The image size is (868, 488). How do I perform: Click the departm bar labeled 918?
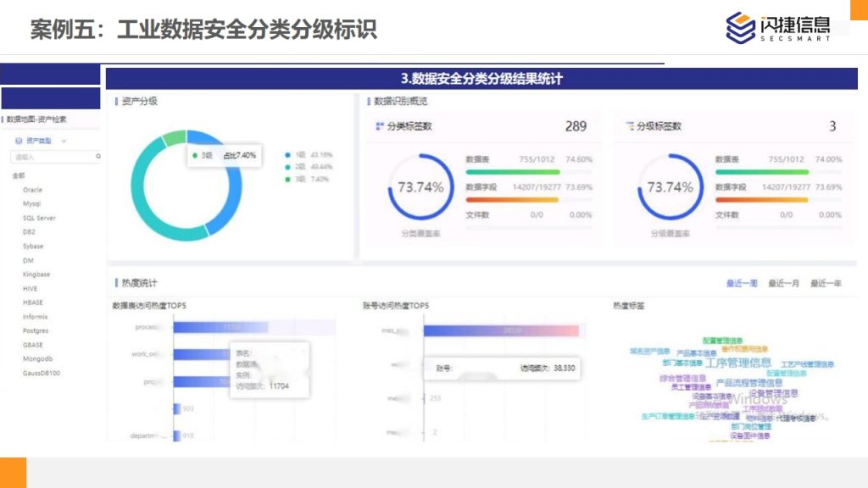tap(177, 435)
